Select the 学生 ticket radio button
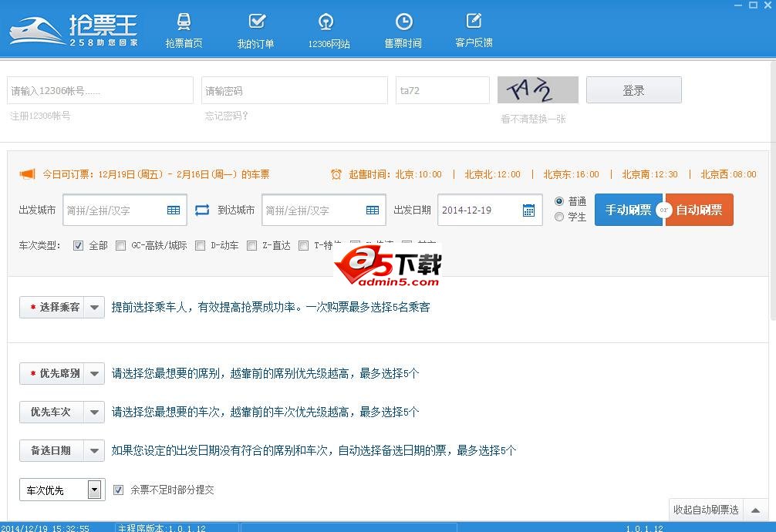The image size is (776, 532). coord(559,217)
